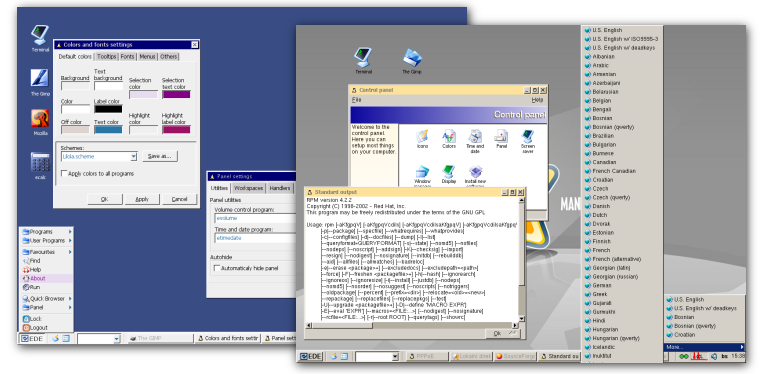
Task: Enable Automaticaly hide panel checkbox
Action: pos(217,268)
